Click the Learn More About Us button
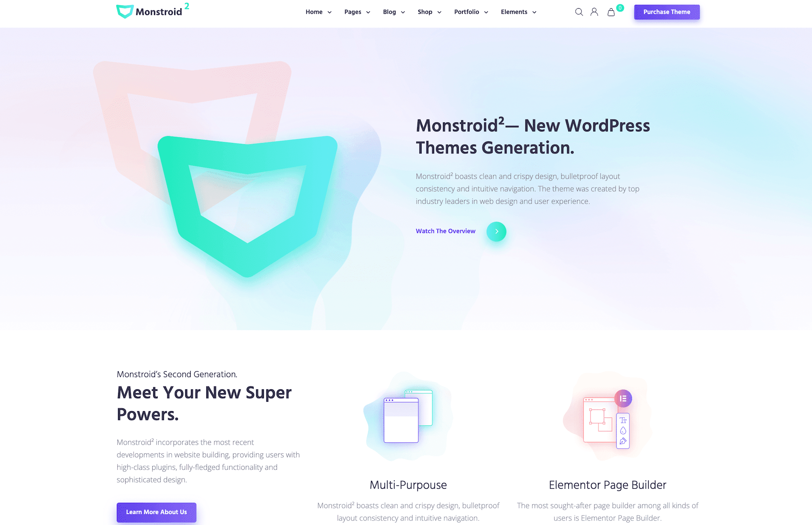Viewport: 812px width, 525px height. click(x=156, y=511)
